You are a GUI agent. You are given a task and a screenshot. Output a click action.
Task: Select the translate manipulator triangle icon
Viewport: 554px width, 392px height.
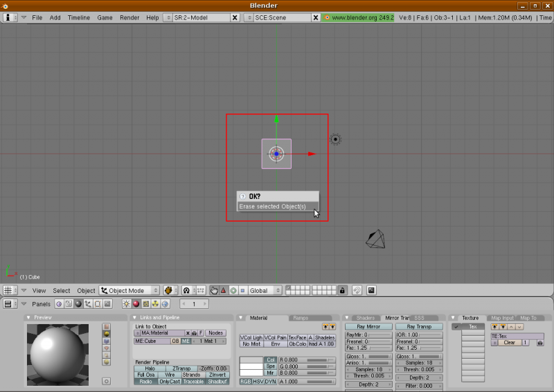224,290
